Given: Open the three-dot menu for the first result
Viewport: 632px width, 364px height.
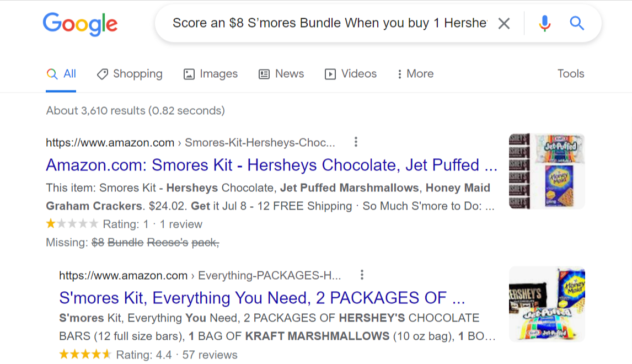Looking at the screenshot, I should pos(356,142).
